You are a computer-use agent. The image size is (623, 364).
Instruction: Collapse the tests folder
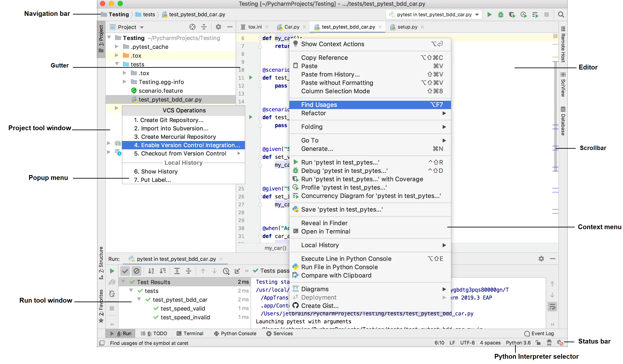[x=117, y=64]
